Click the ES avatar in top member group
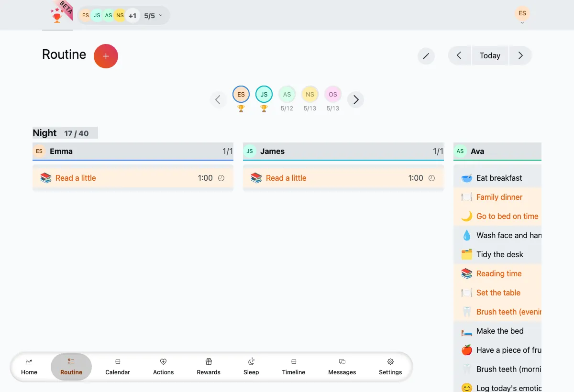Screen dimensions: 574x392 point(86,16)
